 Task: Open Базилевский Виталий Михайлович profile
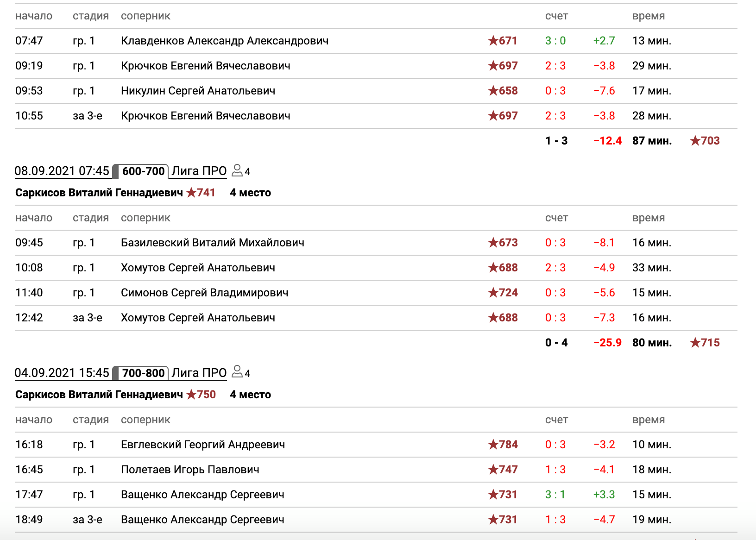[213, 243]
